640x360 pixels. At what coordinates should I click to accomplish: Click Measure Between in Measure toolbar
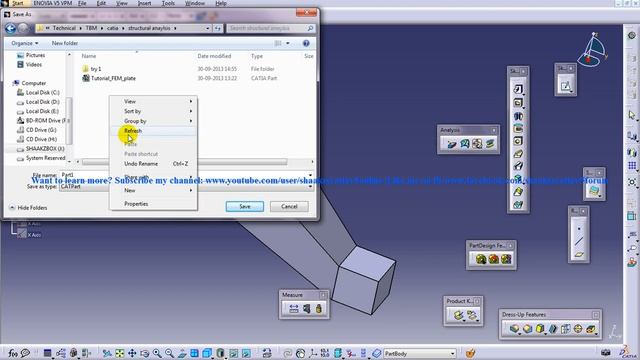(293, 309)
